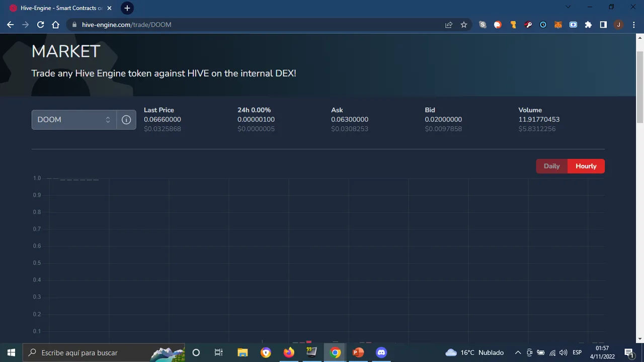Viewport: 644px width, 362px height.
Task: Click Bid value 0.02000000
Action: coord(443,120)
